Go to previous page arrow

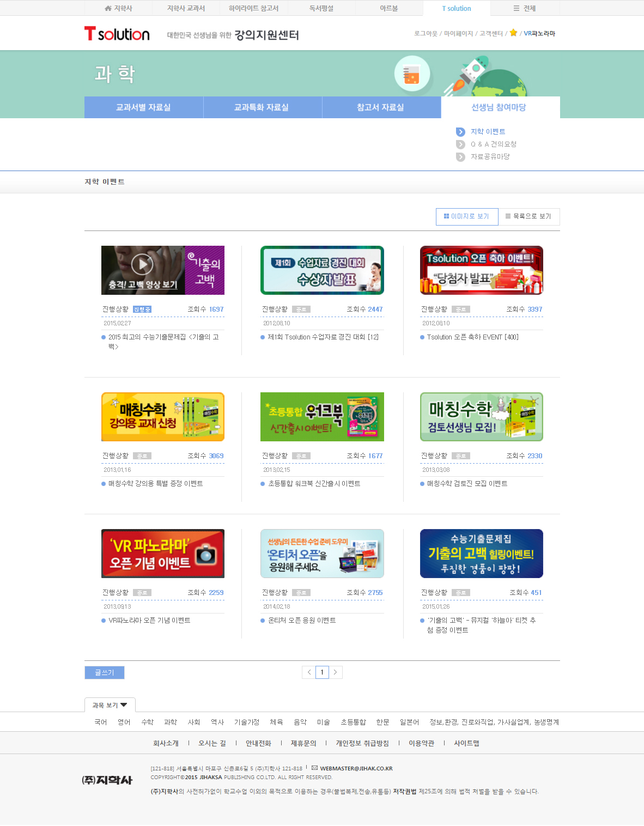point(309,672)
